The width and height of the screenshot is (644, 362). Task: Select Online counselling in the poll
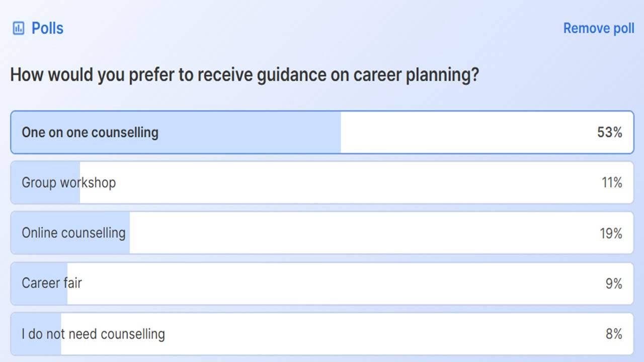(x=73, y=233)
